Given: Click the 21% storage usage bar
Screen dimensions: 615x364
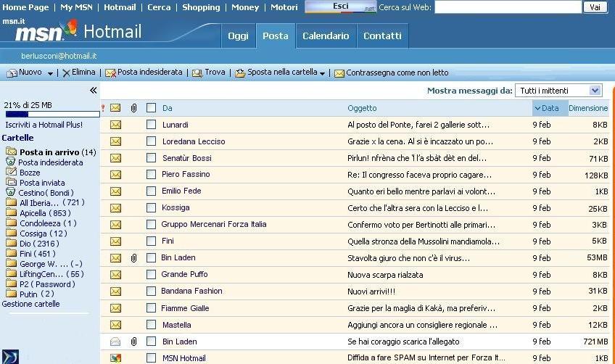Looking at the screenshot, I should click(52, 114).
